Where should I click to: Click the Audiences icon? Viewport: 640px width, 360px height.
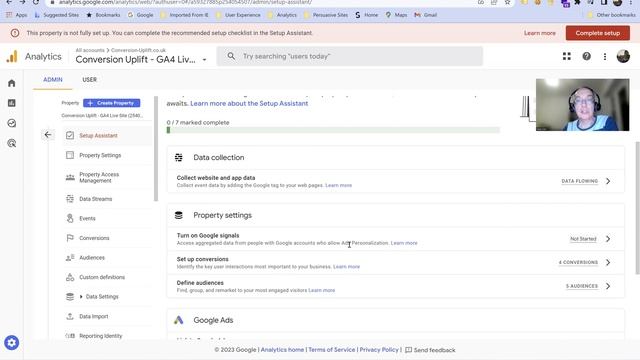pos(70,258)
